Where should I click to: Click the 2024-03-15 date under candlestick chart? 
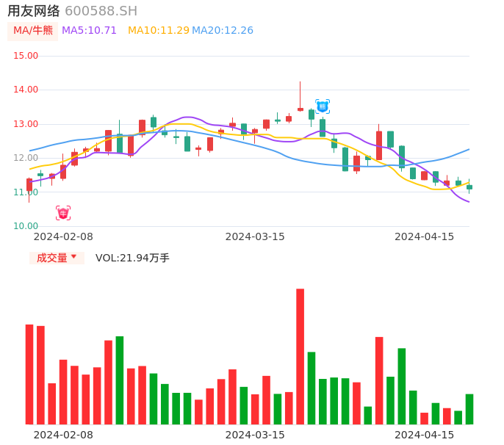click(255, 236)
